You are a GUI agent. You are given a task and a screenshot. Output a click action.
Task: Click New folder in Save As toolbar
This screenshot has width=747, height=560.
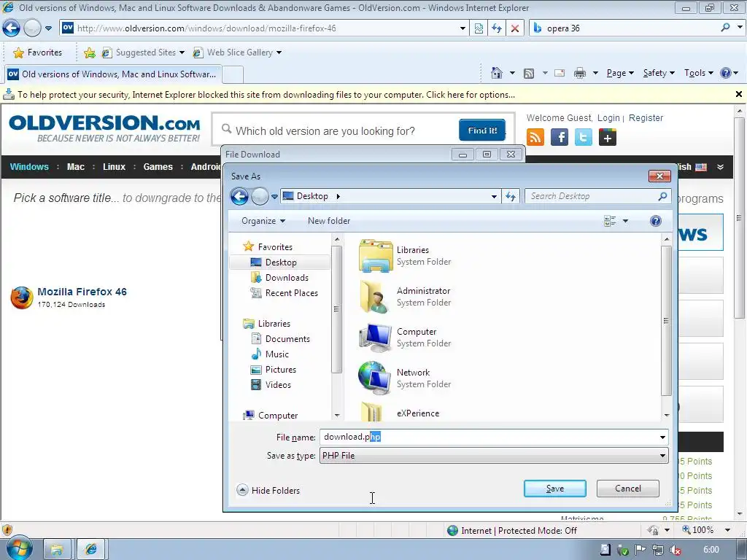click(329, 221)
